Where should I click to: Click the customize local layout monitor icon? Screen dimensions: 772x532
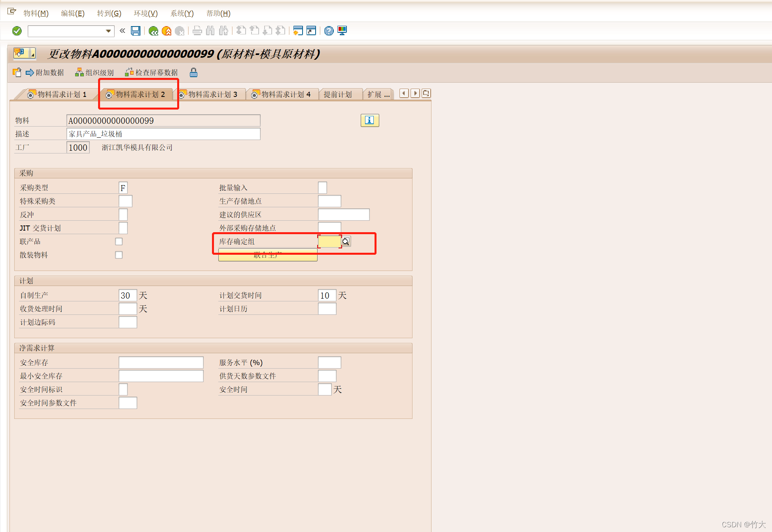point(342,31)
